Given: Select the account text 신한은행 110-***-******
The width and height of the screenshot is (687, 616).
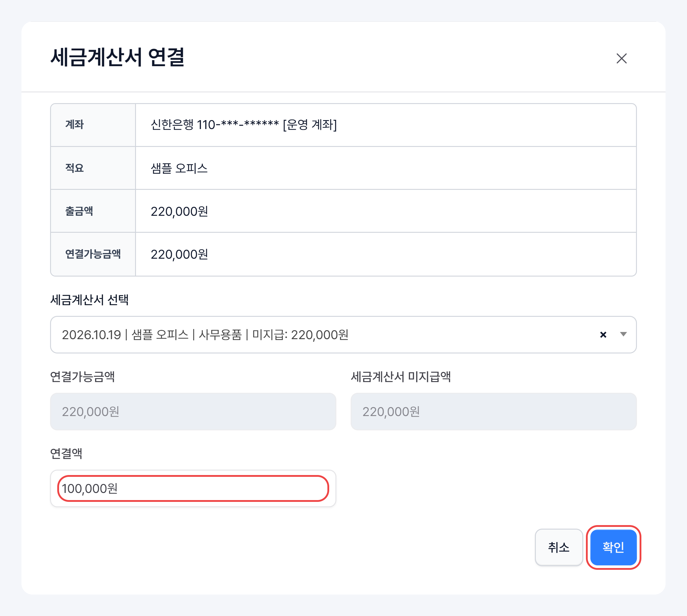Looking at the screenshot, I should [215, 125].
